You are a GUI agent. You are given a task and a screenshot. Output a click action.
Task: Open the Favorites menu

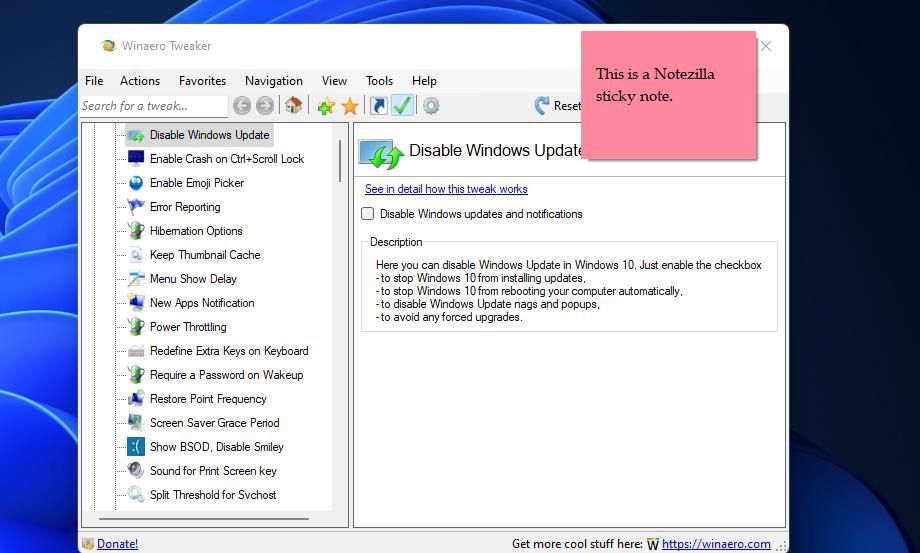202,81
